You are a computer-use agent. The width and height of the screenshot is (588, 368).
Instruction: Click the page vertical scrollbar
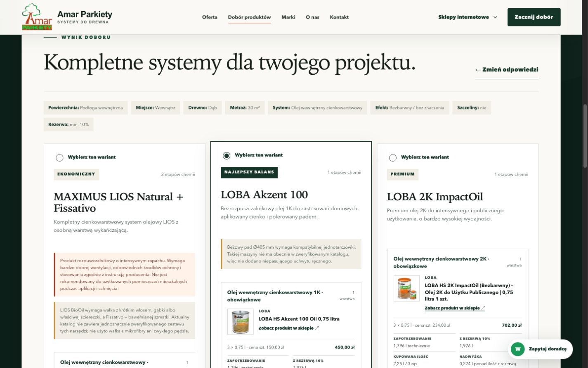point(585,136)
